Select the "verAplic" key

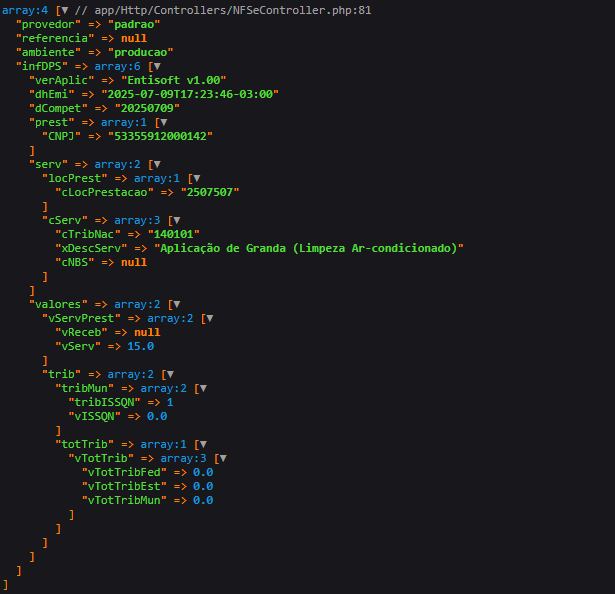(62, 81)
